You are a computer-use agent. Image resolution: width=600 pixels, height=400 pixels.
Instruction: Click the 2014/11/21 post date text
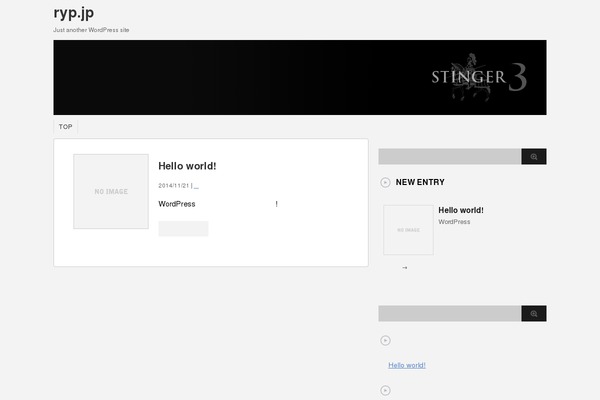(174, 186)
